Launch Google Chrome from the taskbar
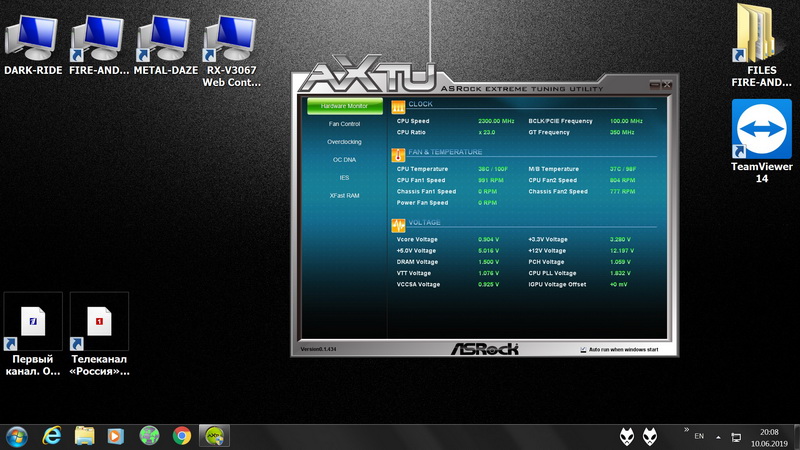800x450 pixels. pos(182,435)
